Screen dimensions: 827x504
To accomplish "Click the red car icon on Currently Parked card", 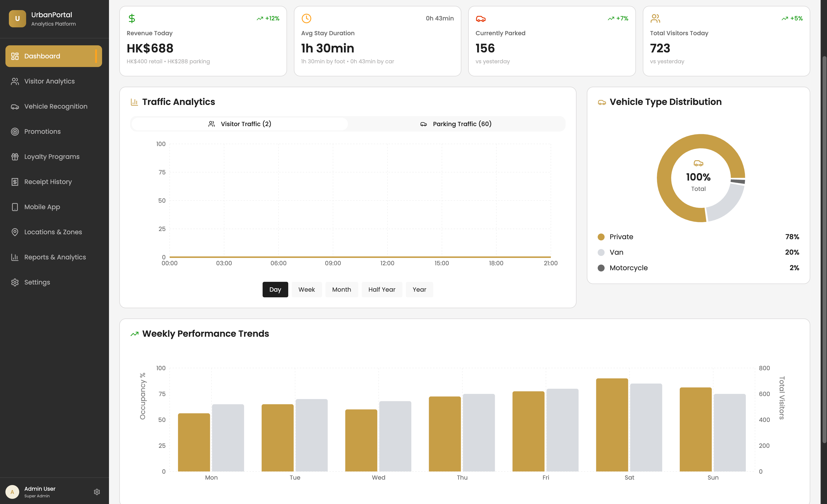I will [x=481, y=19].
